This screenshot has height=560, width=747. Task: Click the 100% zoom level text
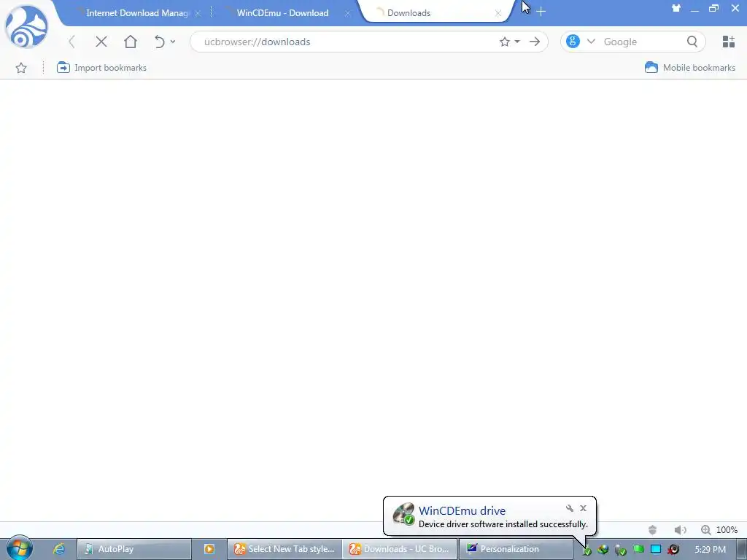[x=727, y=529]
